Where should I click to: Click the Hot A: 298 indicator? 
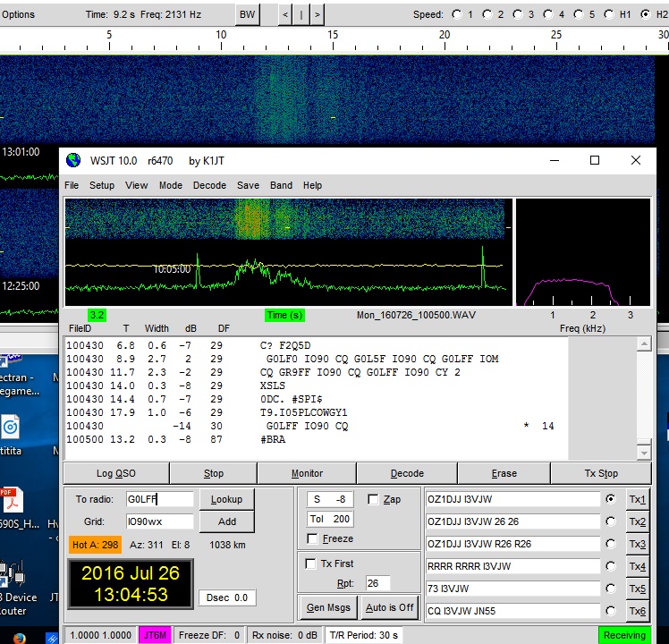click(95, 545)
